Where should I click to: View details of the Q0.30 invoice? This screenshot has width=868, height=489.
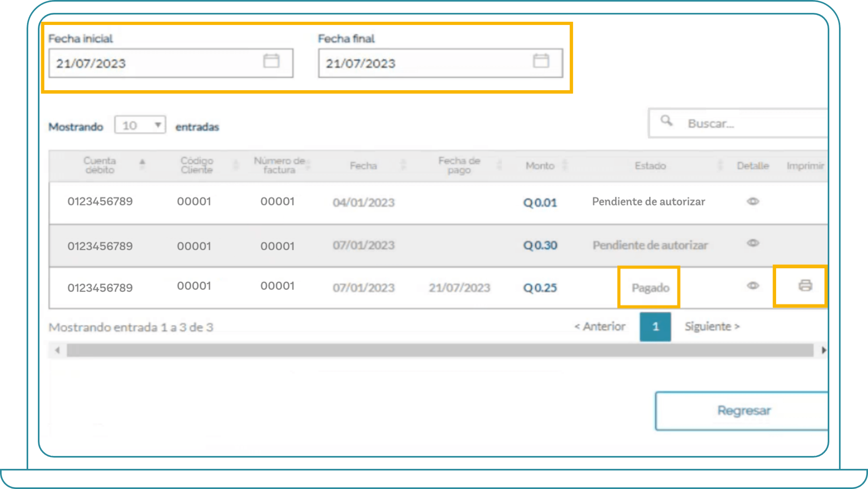point(753,243)
